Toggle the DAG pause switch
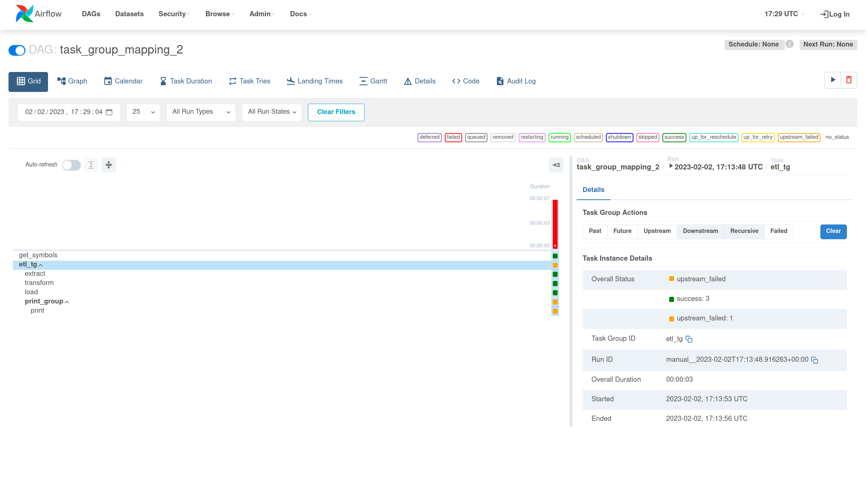The width and height of the screenshot is (868, 491). (x=17, y=50)
